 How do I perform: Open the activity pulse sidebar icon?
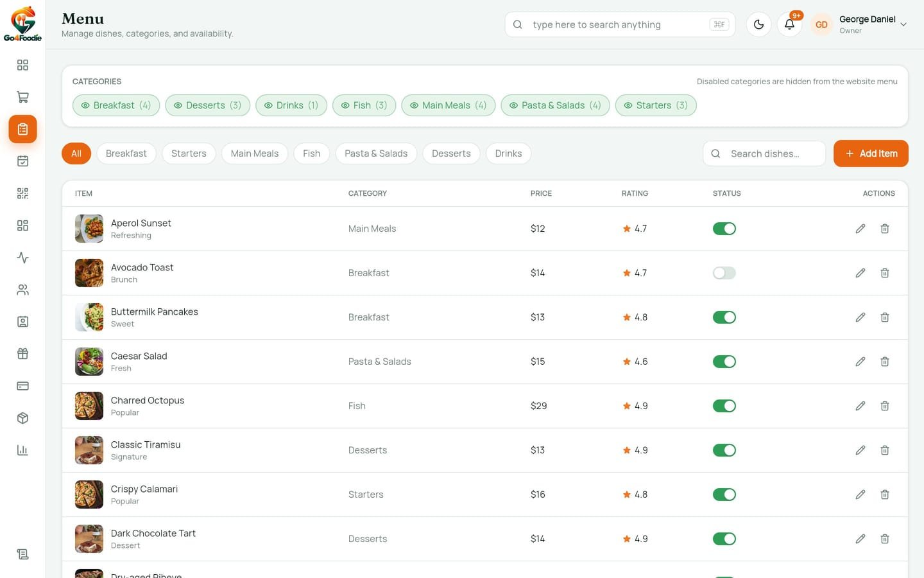click(22, 258)
